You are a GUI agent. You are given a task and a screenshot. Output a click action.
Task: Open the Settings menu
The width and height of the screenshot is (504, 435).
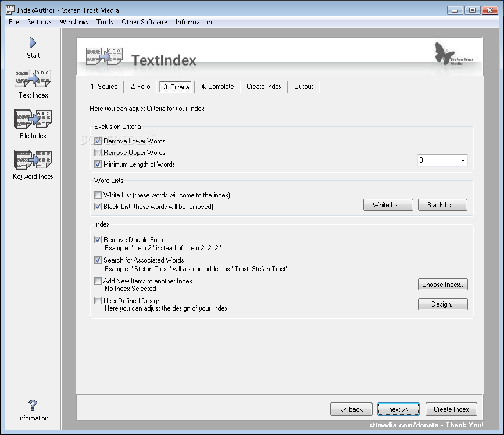coord(40,22)
